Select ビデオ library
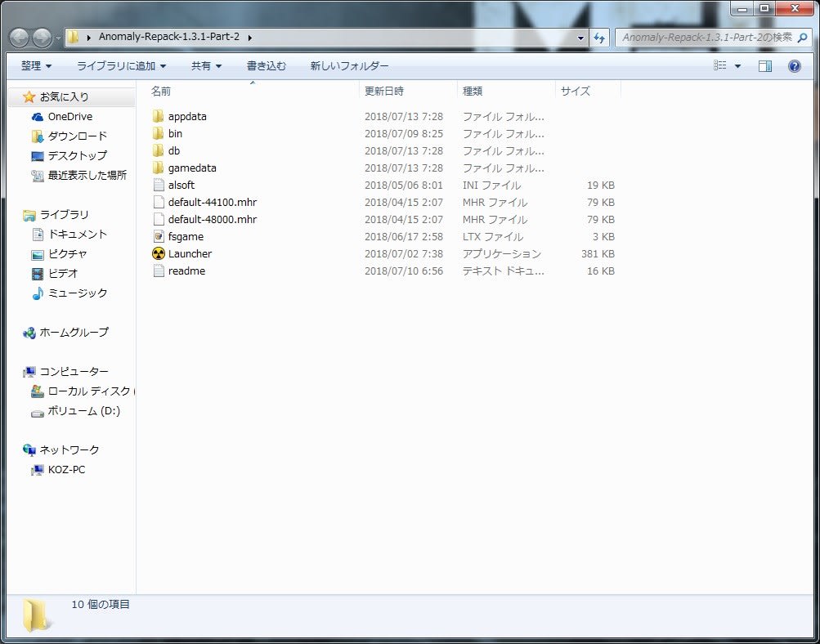The image size is (820, 644). point(63,274)
